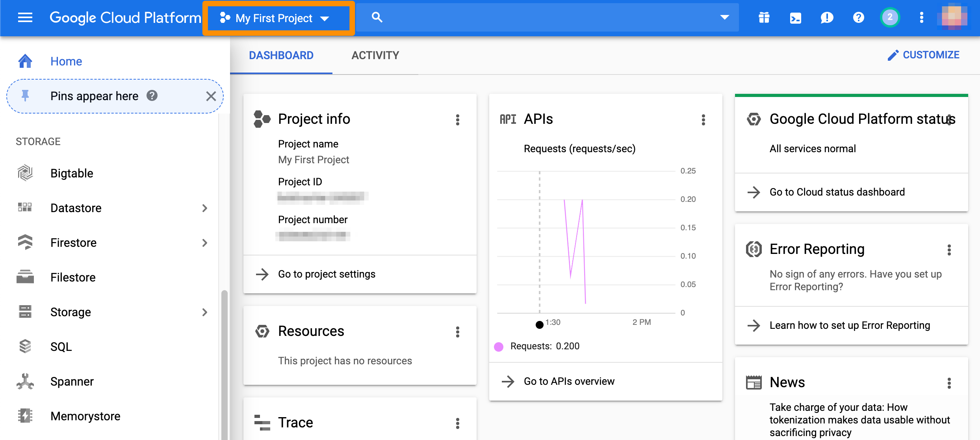Activate the Cloud Shell terminal

[795, 18]
